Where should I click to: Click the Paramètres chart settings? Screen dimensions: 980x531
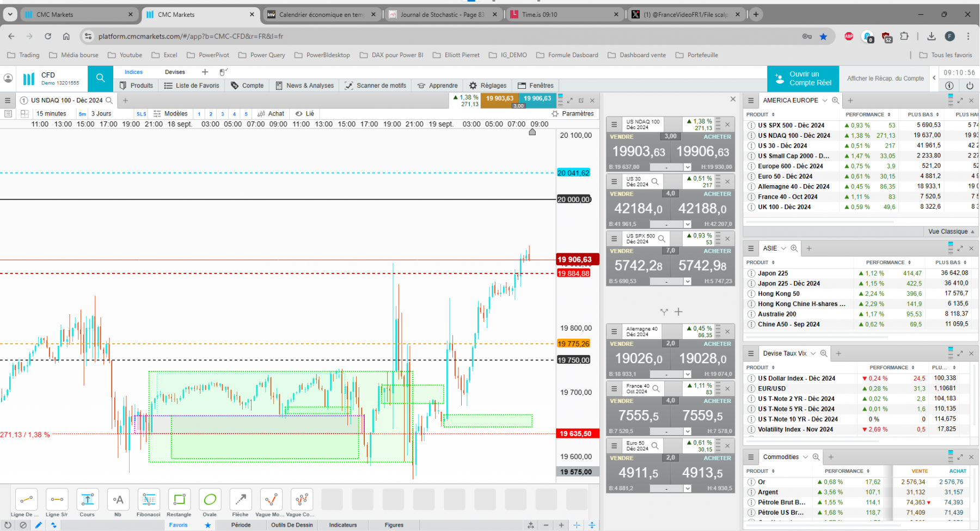click(573, 114)
